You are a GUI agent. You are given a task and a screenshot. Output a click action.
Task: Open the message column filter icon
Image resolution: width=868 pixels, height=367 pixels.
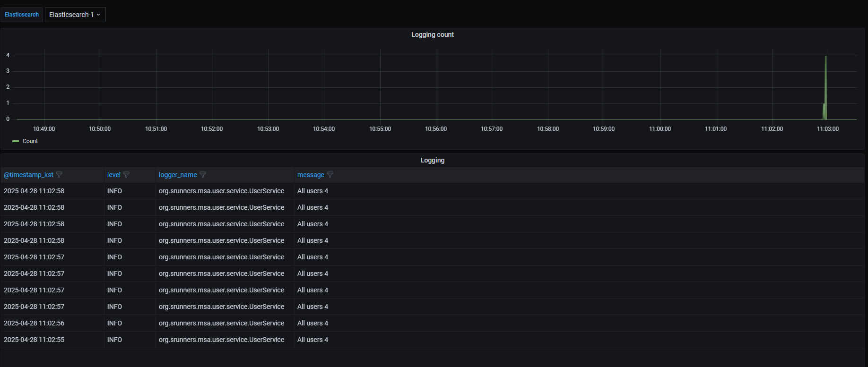coord(330,175)
